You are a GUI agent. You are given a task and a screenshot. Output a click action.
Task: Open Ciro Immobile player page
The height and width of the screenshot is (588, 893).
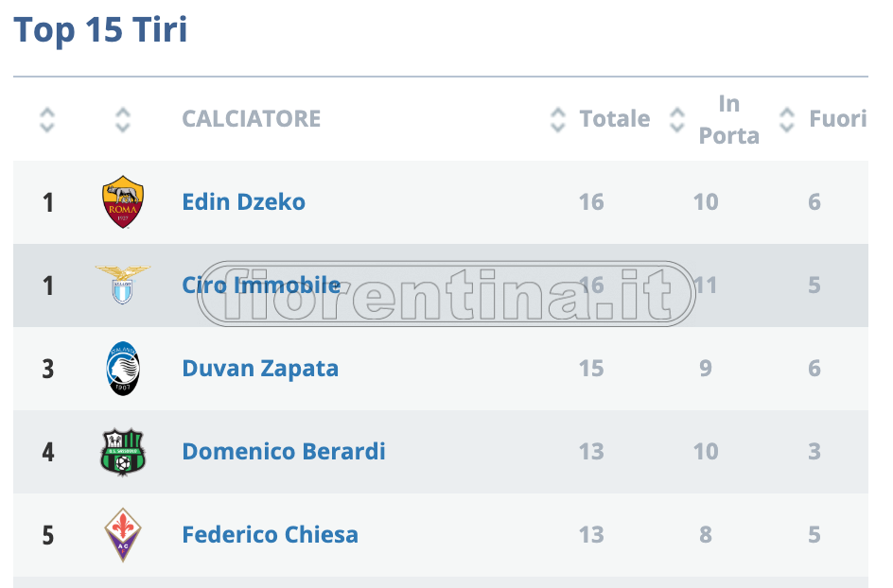(x=261, y=285)
